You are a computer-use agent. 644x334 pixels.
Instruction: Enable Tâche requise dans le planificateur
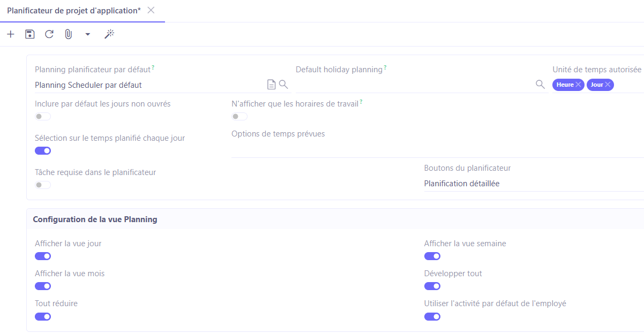coord(43,185)
